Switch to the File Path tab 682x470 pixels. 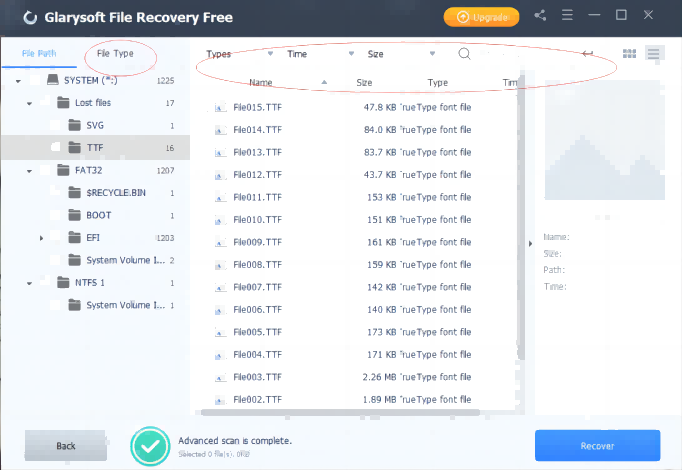click(39, 53)
